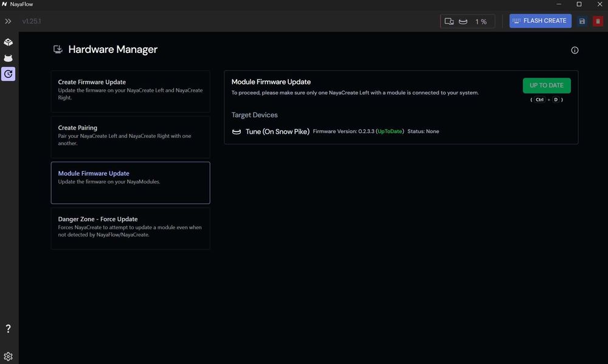Click the red trash delete icon button
The image size is (608, 364).
coord(598,21)
